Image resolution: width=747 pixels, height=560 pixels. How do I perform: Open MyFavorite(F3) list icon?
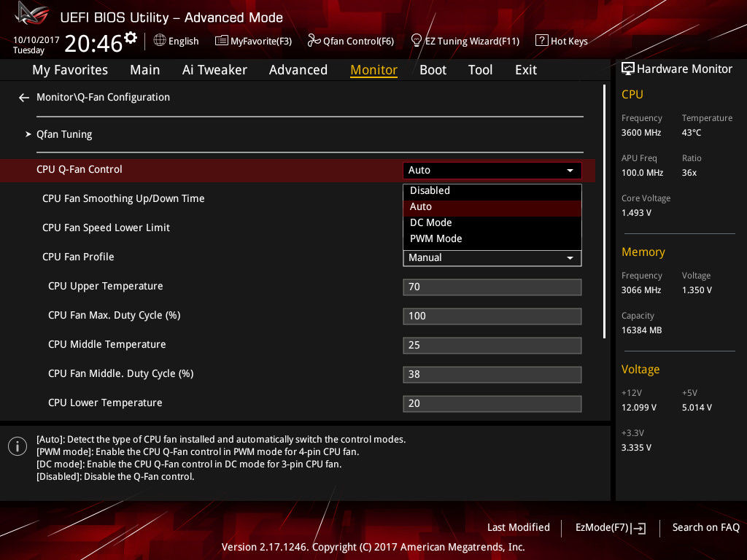click(x=221, y=41)
